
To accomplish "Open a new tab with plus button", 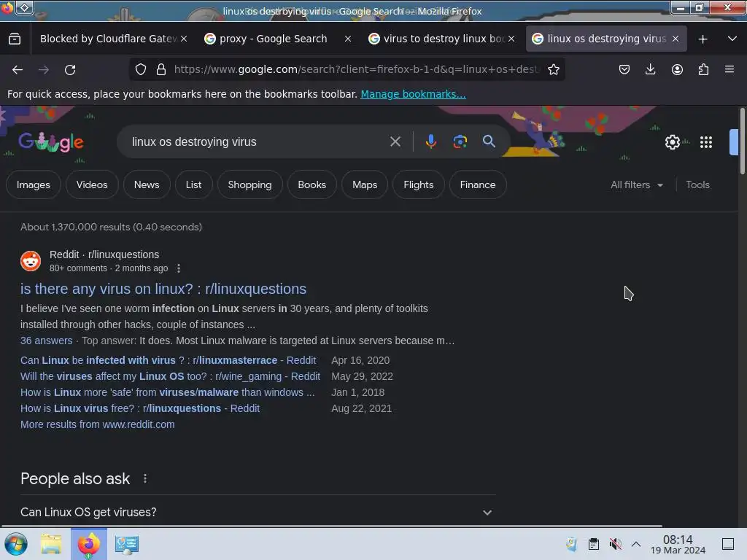I will point(703,39).
